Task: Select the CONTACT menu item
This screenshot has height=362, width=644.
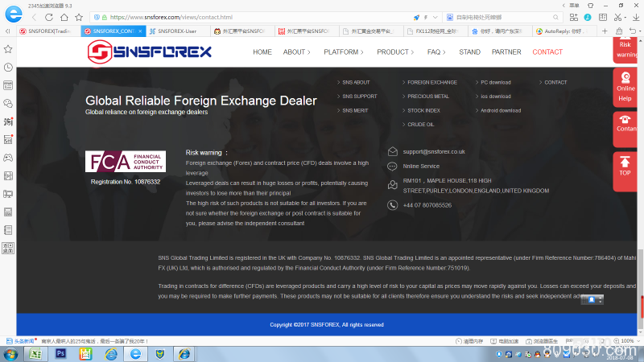Action: (x=547, y=52)
